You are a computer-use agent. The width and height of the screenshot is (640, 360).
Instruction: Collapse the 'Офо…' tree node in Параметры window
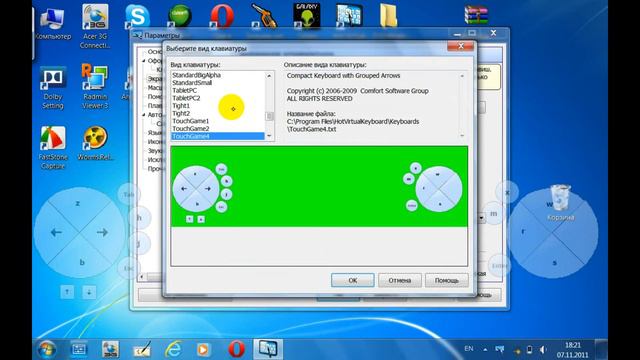pyautogui.click(x=144, y=60)
